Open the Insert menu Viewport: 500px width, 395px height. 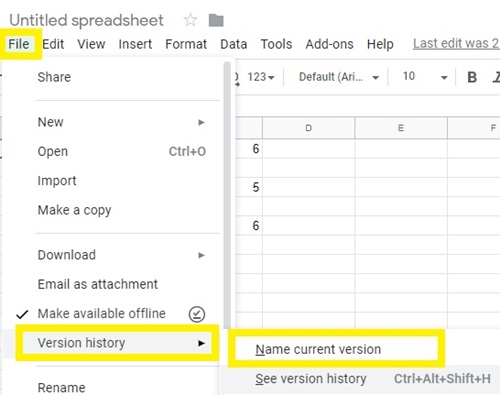click(x=135, y=44)
